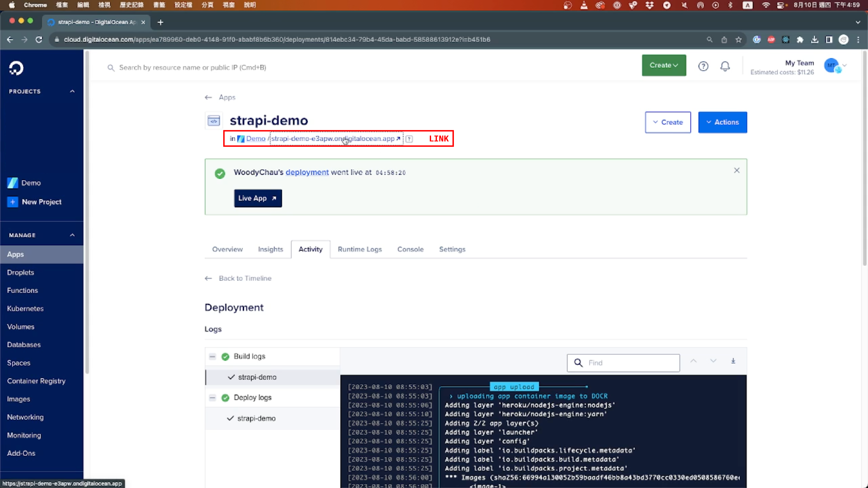868x488 pixels.
Task: Click the back arrow next to Apps
Action: tap(208, 97)
